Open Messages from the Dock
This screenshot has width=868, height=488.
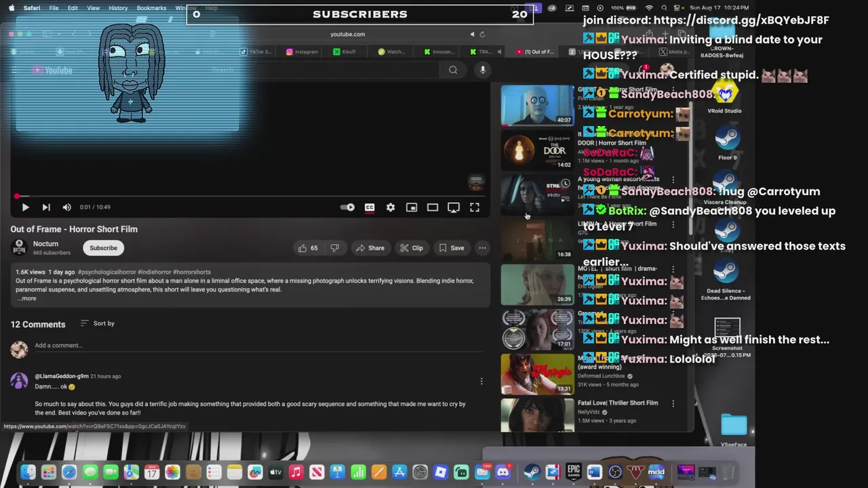click(90, 472)
